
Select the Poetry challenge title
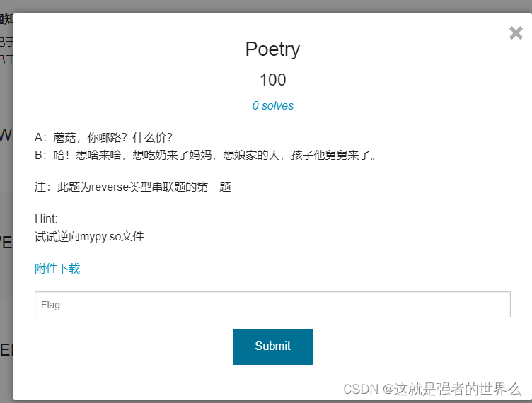(x=273, y=49)
